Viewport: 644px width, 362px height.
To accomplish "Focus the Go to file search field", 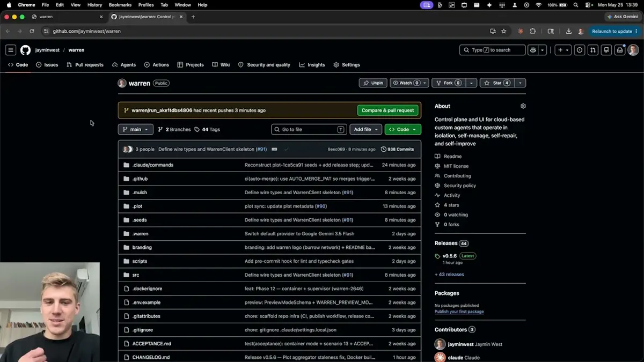I will [309, 129].
